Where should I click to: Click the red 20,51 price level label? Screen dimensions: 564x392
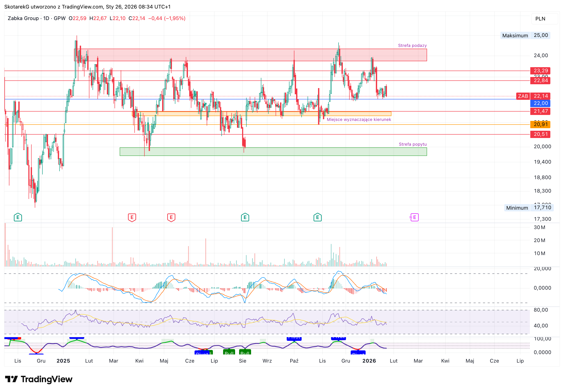[x=540, y=134]
